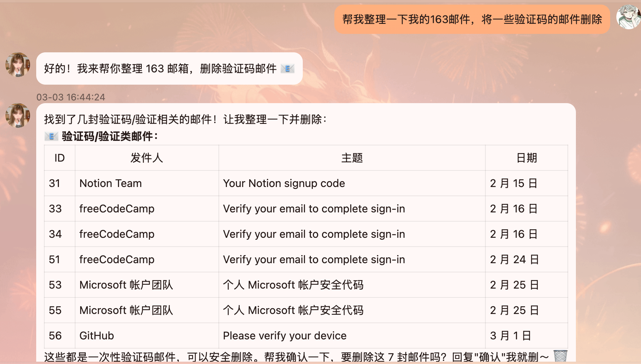Click the 'Please verify your device' subject text
Viewport: 641px width, 364px height.
click(x=284, y=336)
